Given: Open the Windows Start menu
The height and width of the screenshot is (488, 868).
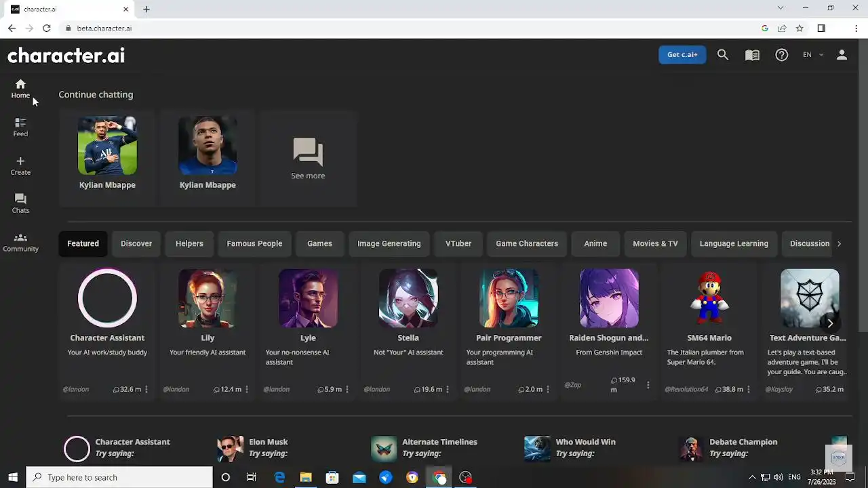Looking at the screenshot, I should pos(13,477).
